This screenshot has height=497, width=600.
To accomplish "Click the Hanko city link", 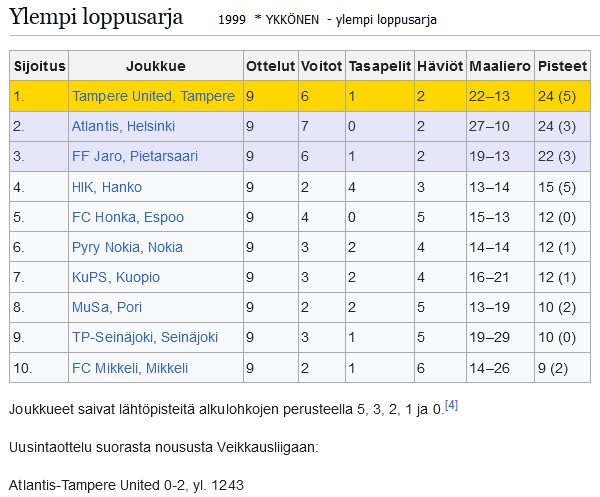I will point(122,187).
